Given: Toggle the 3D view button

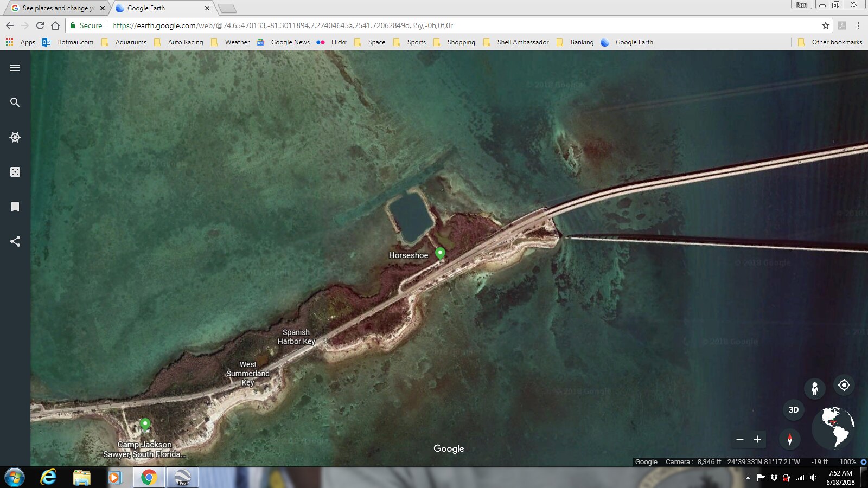Looking at the screenshot, I should pos(793,410).
